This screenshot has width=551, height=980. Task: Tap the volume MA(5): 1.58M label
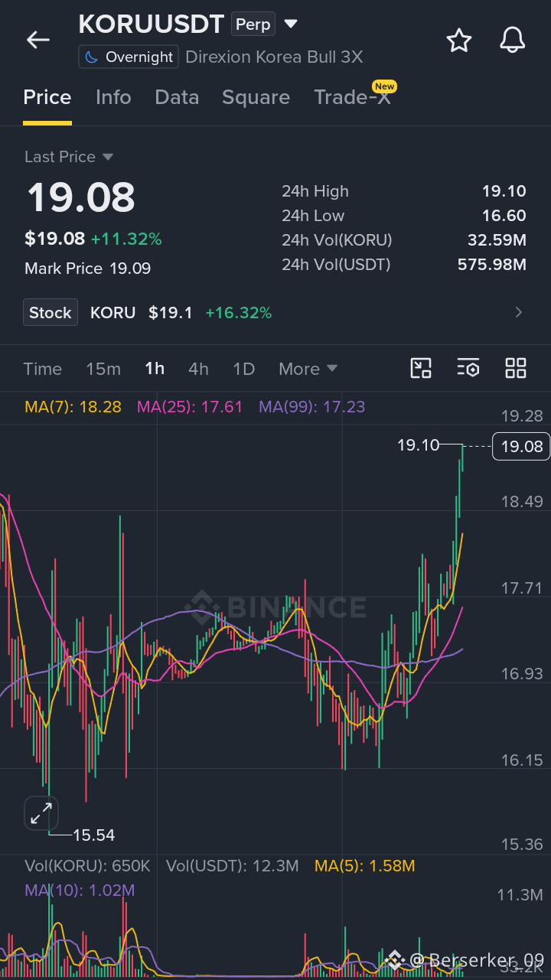(364, 866)
